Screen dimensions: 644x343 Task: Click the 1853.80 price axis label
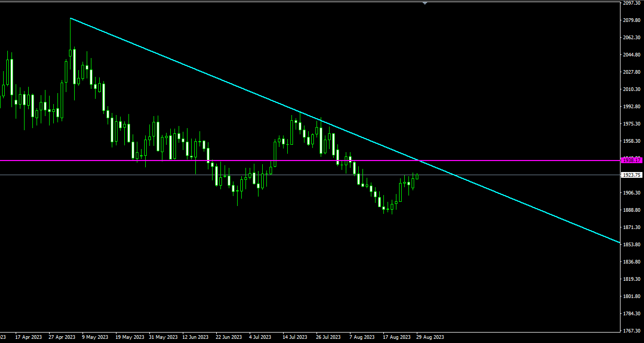tap(632, 244)
